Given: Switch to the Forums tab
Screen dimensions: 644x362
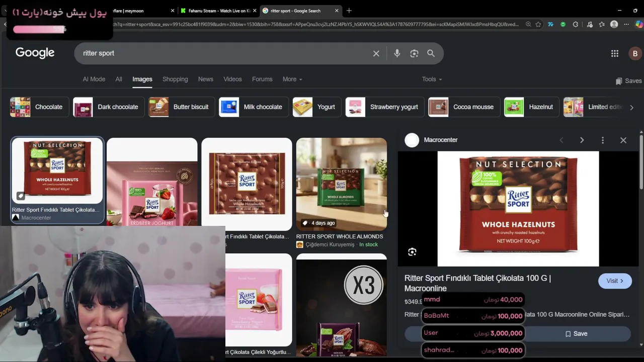Looking at the screenshot, I should pos(262,79).
